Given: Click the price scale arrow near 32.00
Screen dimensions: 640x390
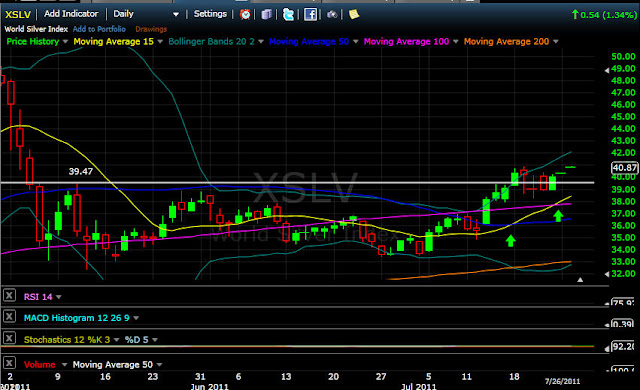Looking at the screenshot, I should point(607,274).
